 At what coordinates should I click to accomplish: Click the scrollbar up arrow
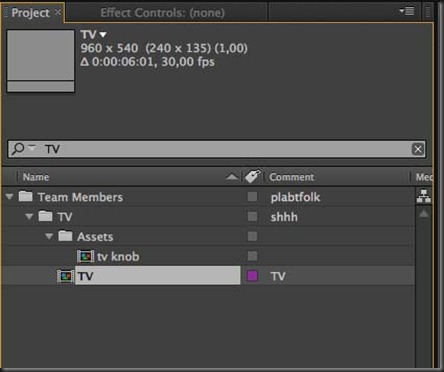pyautogui.click(x=424, y=214)
